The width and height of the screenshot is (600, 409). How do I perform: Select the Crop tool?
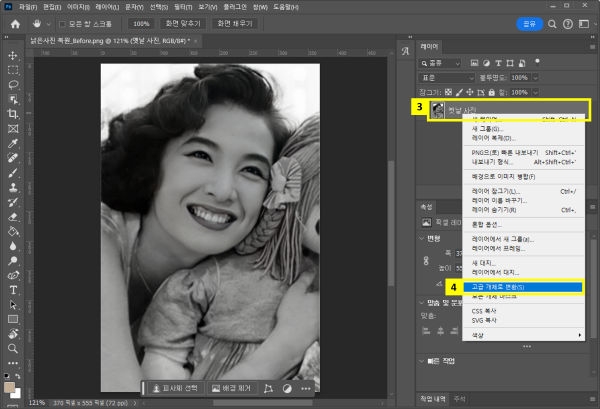click(13, 114)
